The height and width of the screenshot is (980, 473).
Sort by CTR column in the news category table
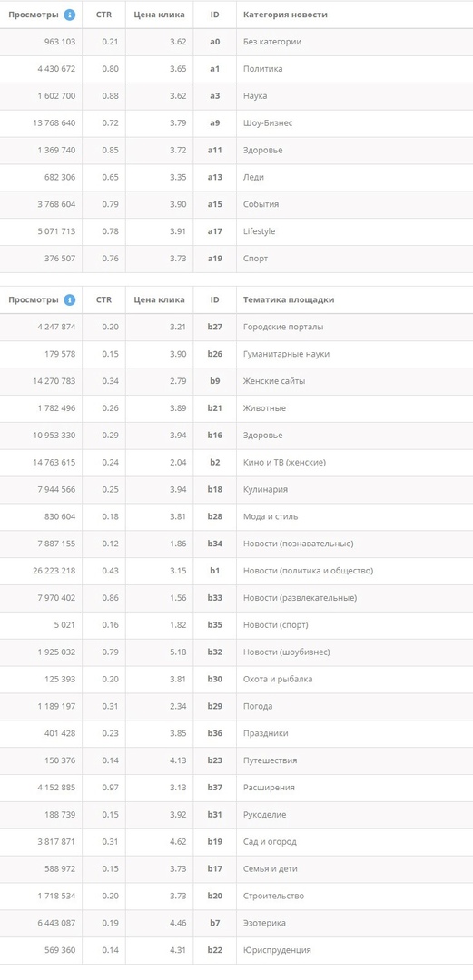[x=103, y=15]
